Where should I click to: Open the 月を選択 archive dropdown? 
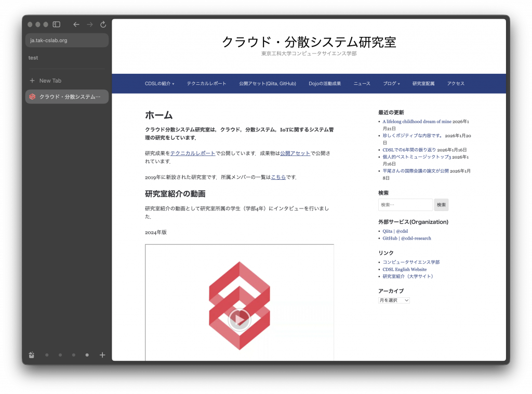click(x=394, y=300)
